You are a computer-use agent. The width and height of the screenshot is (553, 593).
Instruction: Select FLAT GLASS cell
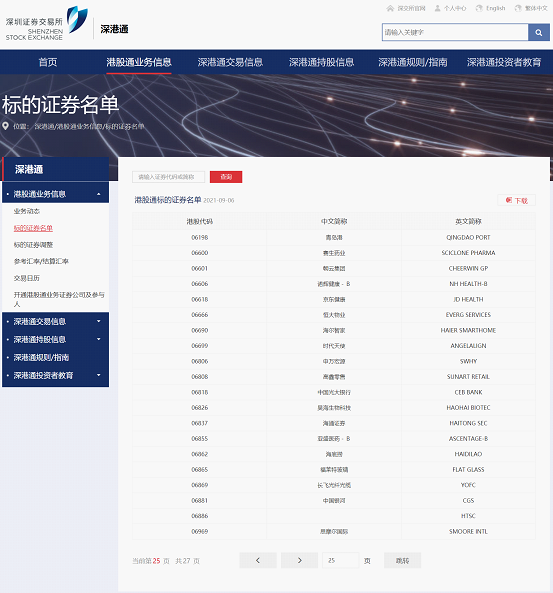point(468,469)
